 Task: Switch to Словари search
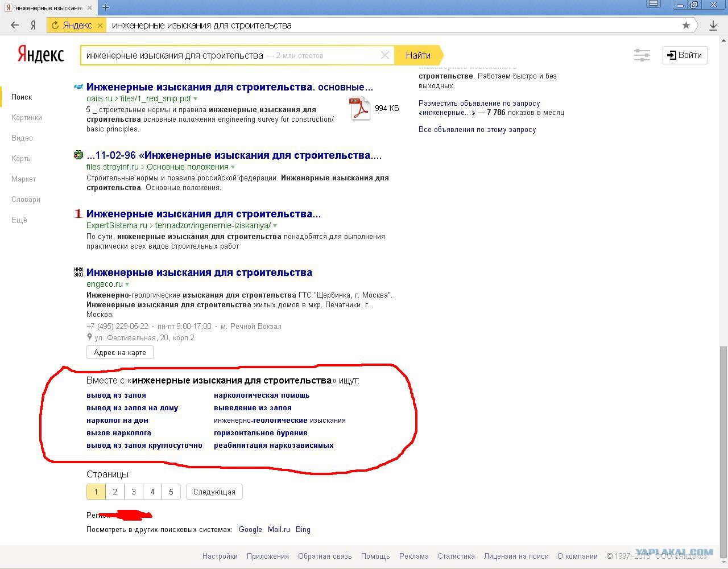click(x=26, y=199)
